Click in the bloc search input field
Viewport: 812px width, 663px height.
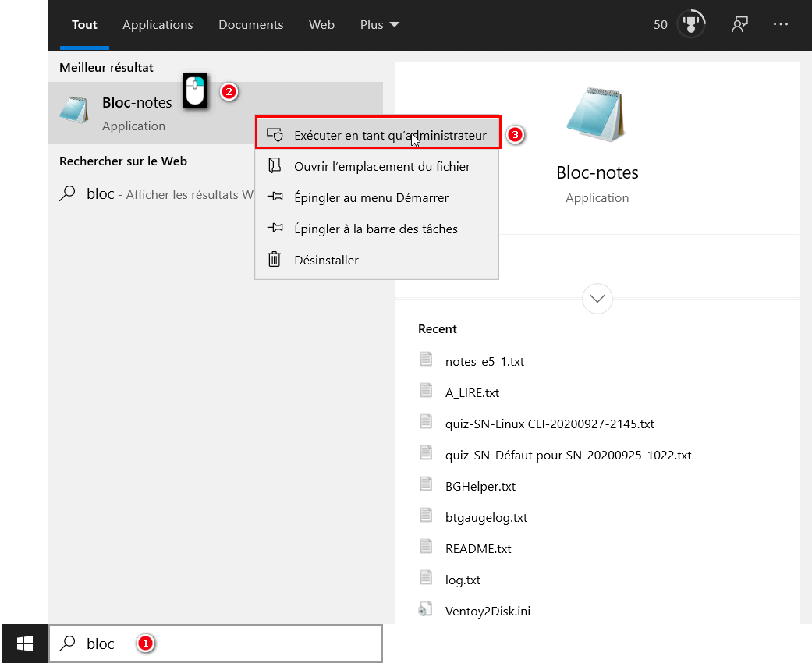coord(215,643)
